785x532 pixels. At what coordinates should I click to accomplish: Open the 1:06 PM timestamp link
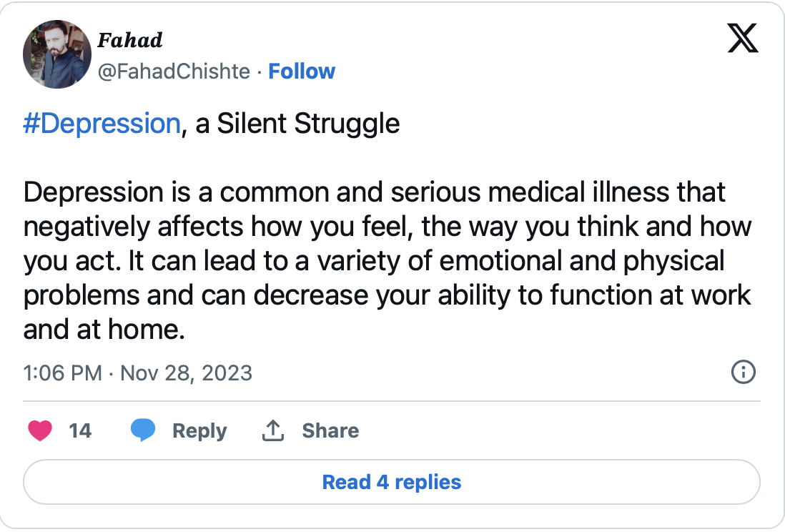[x=63, y=373]
